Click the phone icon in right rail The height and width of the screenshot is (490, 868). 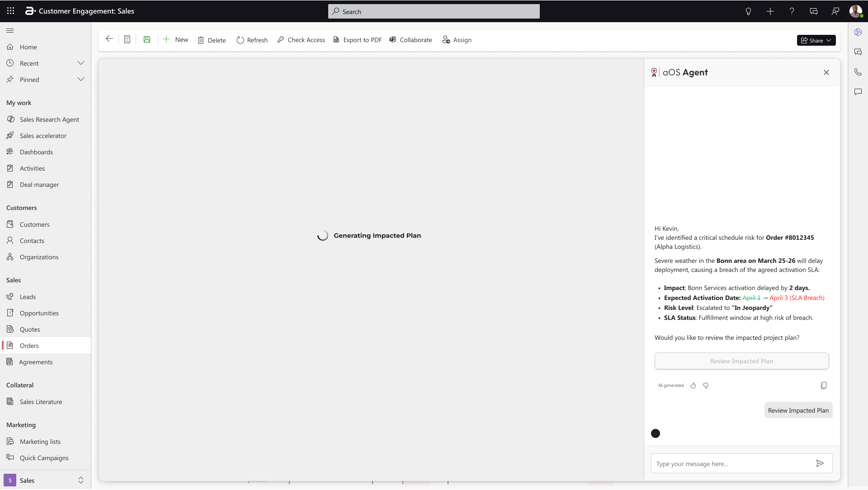point(858,72)
